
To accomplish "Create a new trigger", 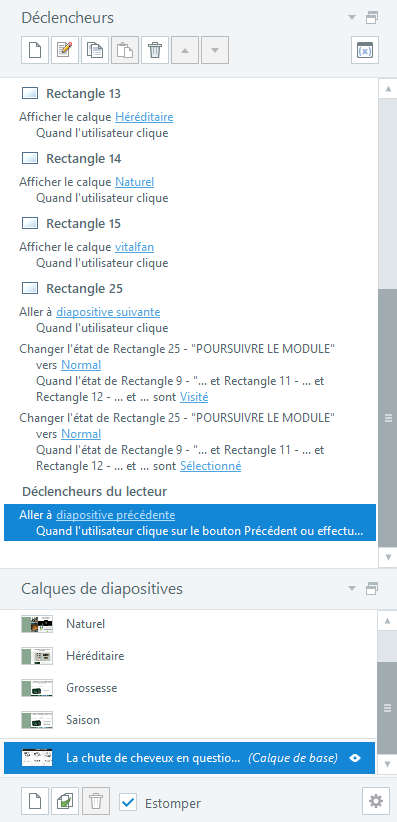I will click(x=35, y=50).
